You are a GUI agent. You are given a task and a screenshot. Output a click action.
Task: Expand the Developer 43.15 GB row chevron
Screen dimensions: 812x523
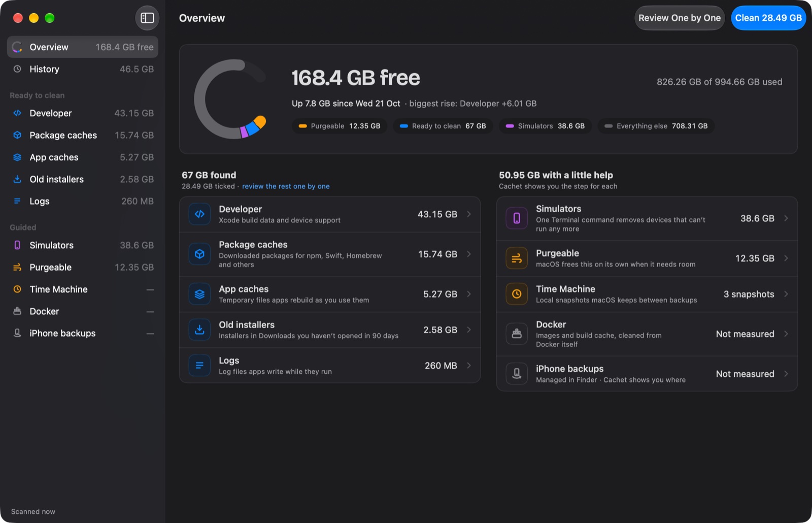coord(469,214)
